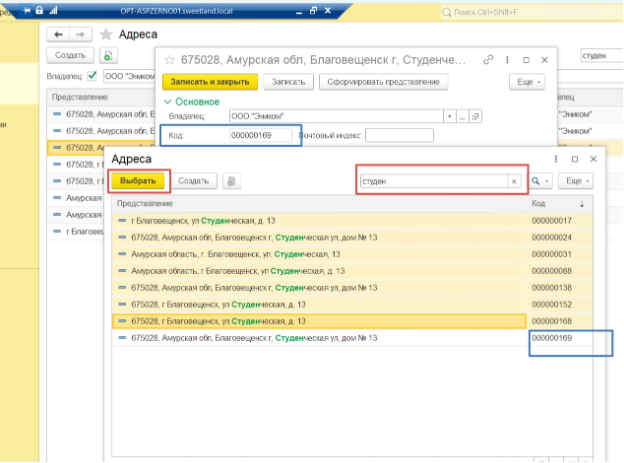Click the Создать button in the Адреса dialog
624x463 pixels.
pos(193,181)
